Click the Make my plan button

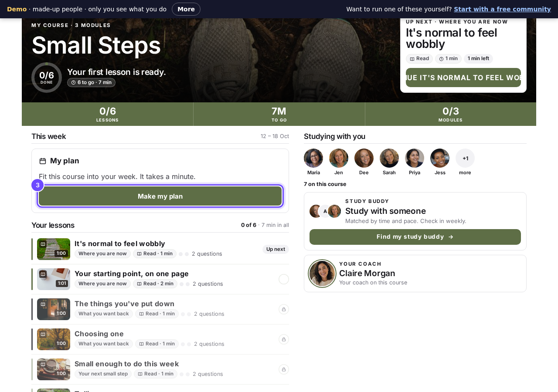(x=160, y=196)
